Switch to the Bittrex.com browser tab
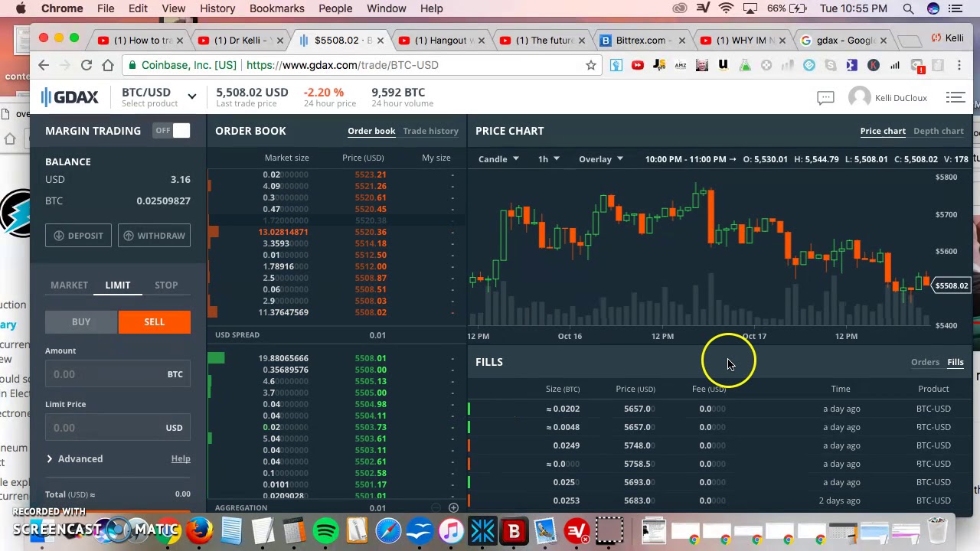 [641, 40]
